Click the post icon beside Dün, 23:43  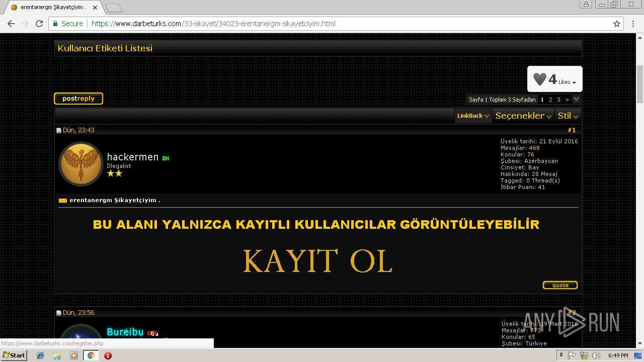click(59, 131)
